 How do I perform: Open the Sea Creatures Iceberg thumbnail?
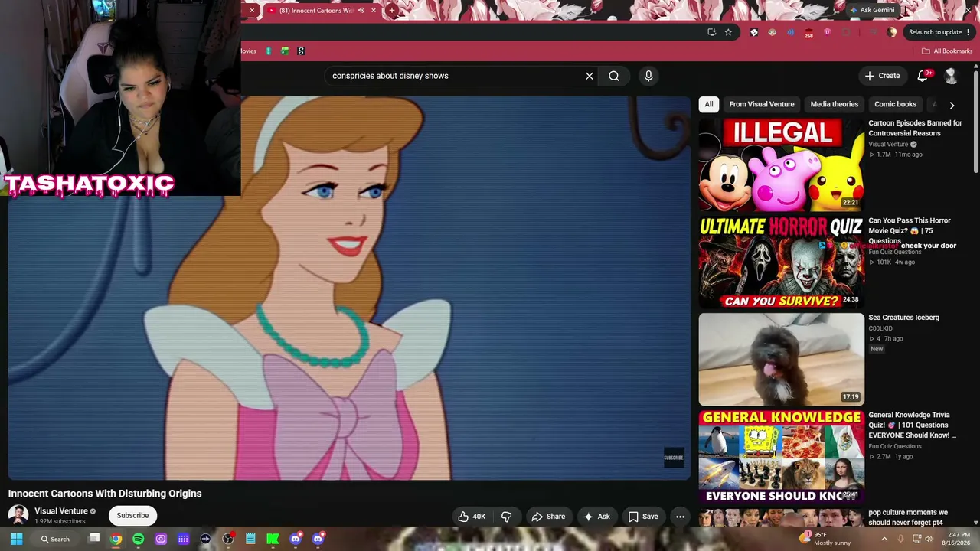pyautogui.click(x=781, y=359)
